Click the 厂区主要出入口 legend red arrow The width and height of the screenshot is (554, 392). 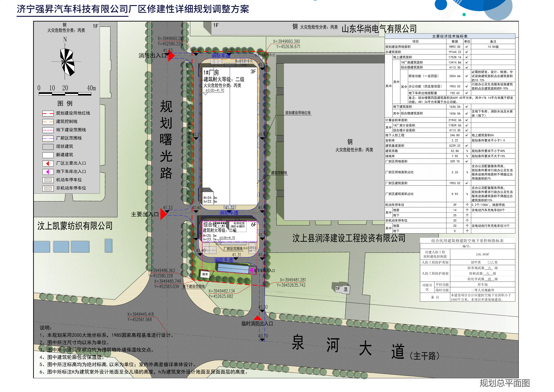48,163
